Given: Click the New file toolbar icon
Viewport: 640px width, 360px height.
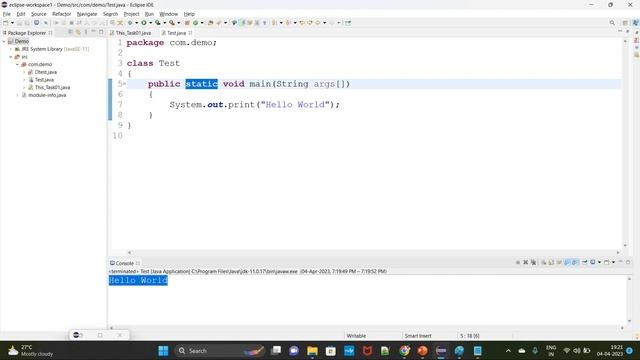Looking at the screenshot, I should pos(5,23).
